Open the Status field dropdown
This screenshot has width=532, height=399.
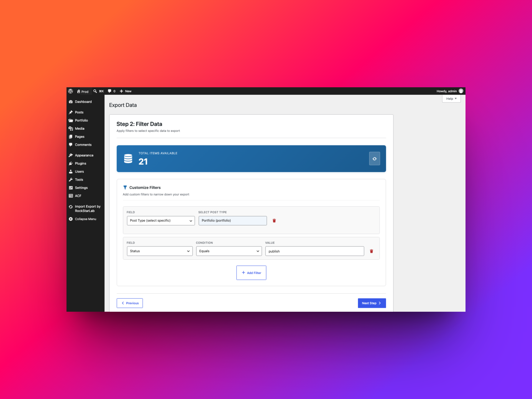click(x=160, y=251)
